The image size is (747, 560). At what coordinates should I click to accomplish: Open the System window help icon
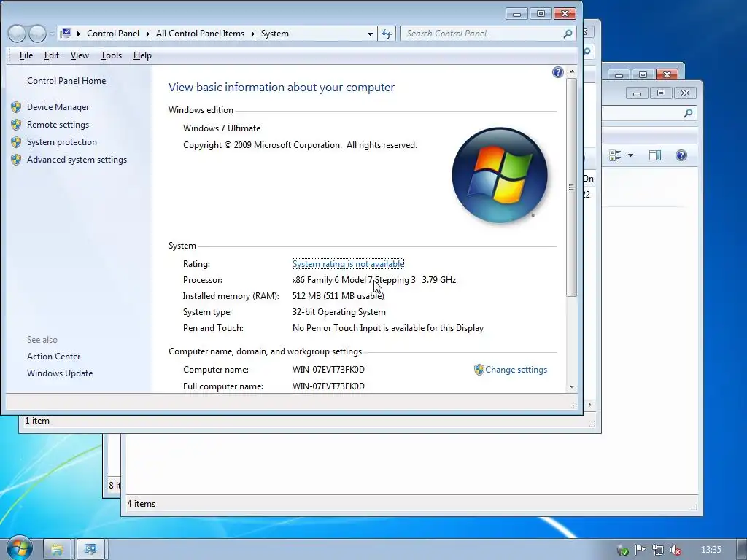tap(558, 72)
